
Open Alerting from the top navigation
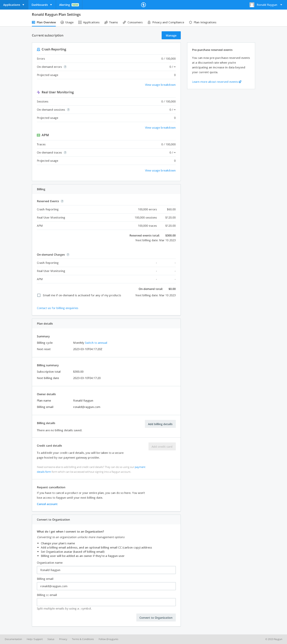click(69, 5)
